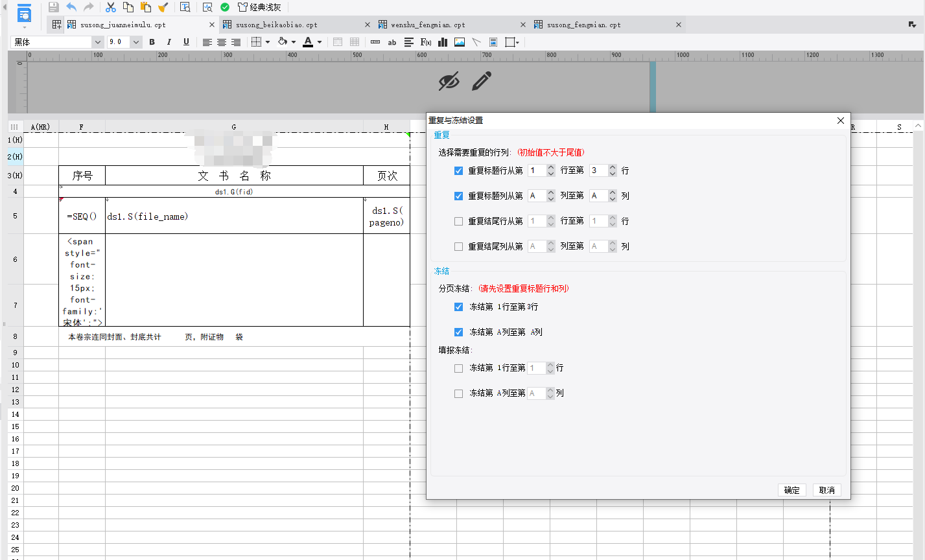Click 取消 to cancel dialog
Screen dimensions: 925x560
pyautogui.click(x=827, y=490)
